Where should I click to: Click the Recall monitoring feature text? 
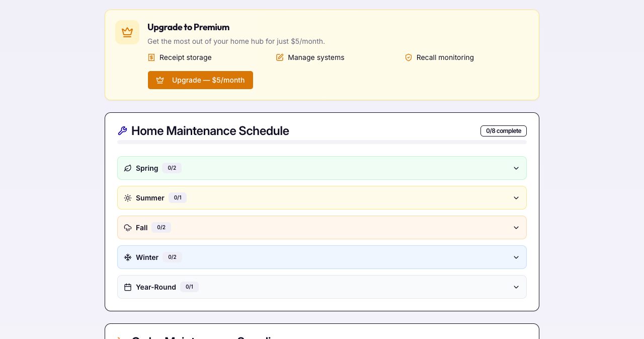(x=445, y=57)
